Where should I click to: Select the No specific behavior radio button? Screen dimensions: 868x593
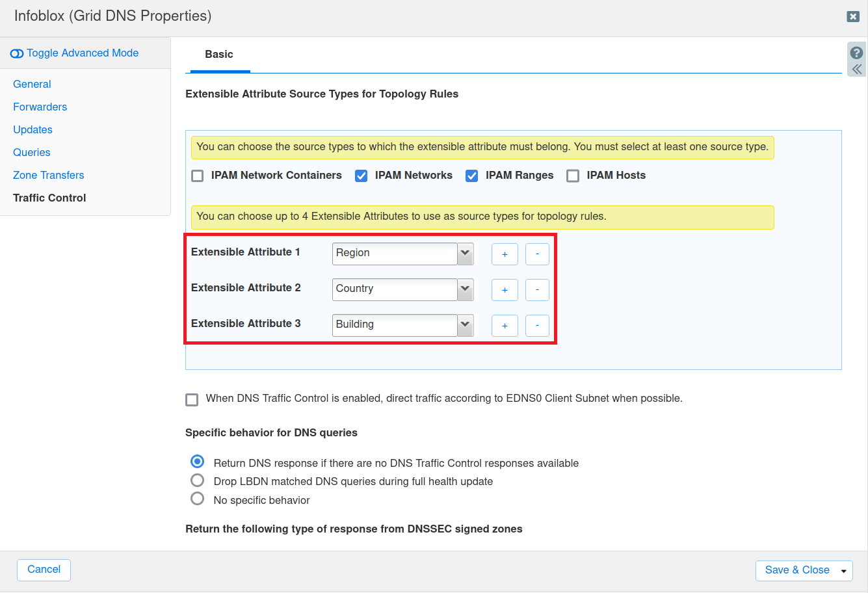pyautogui.click(x=198, y=499)
